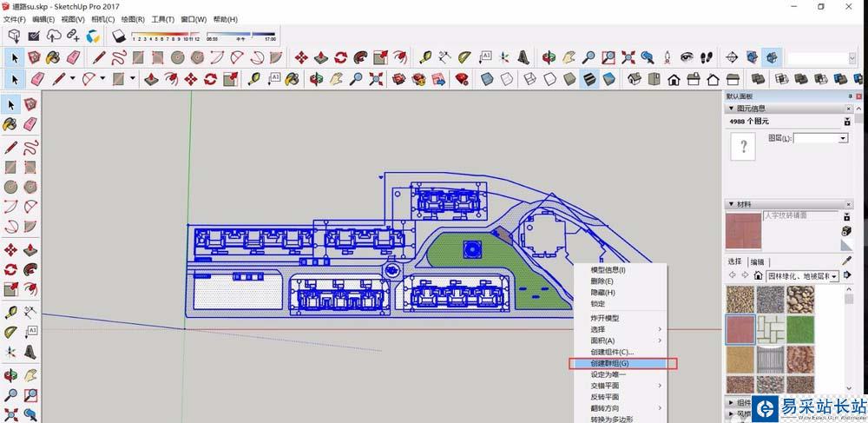Viewport: 868px width, 423px height.
Task: Select the Paint Bucket tool in the second toolbar row
Action: pos(53,57)
